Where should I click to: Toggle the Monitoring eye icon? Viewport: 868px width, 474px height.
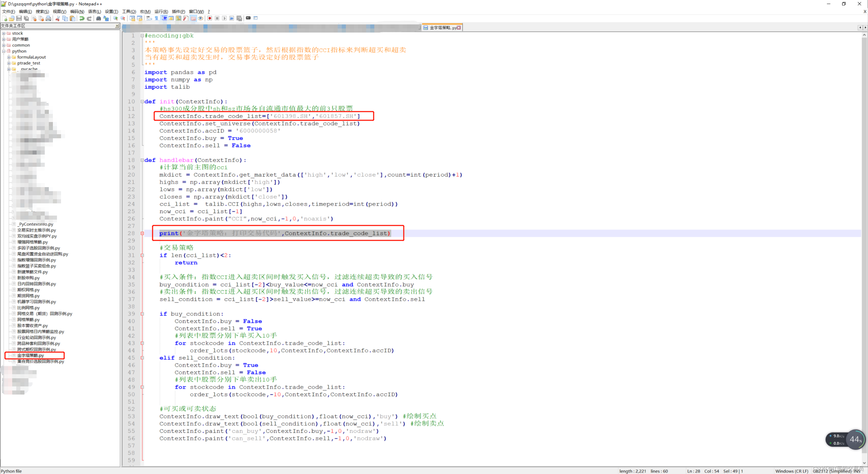200,18
